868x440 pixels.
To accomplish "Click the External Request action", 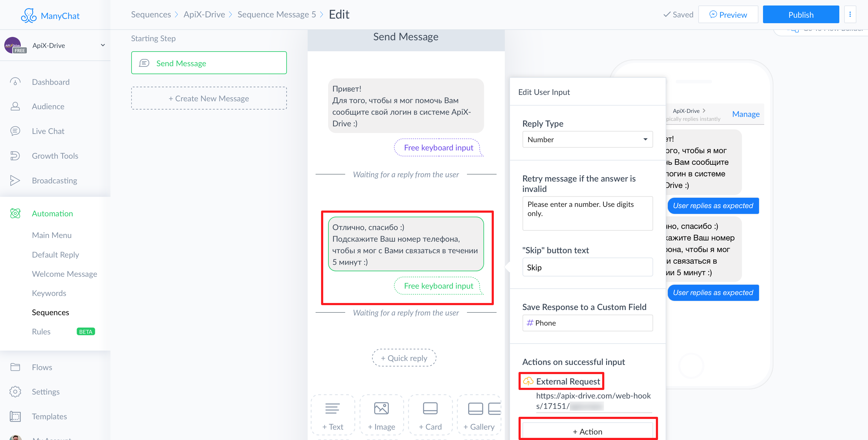I will (x=568, y=381).
